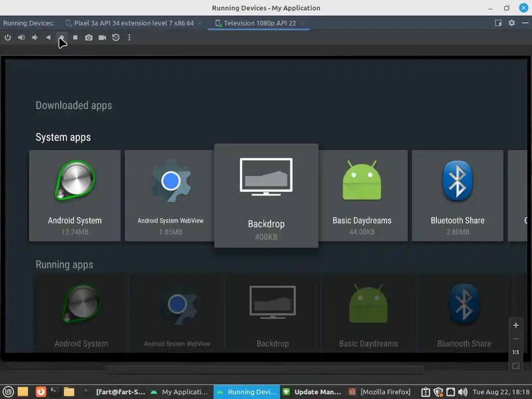532x399 pixels.
Task: Switch to Update Manager taskbar window
Action: (x=313, y=392)
